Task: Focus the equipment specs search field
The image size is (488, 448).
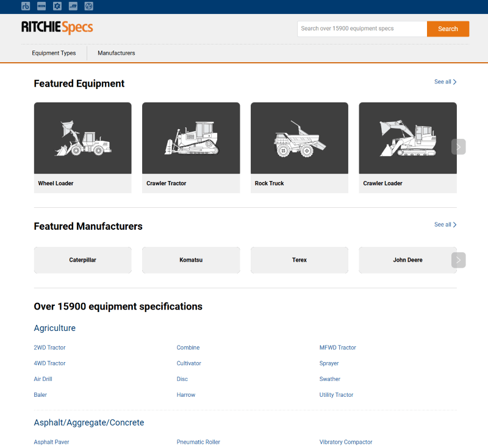Action: [362, 29]
